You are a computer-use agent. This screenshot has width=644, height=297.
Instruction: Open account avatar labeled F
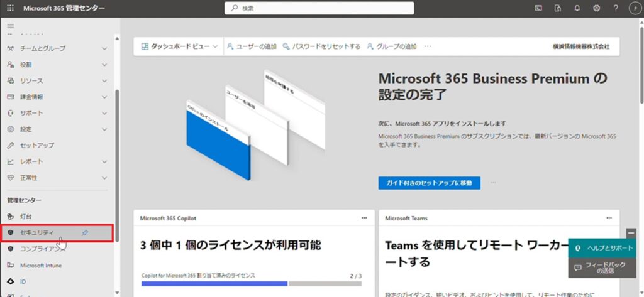pyautogui.click(x=635, y=8)
